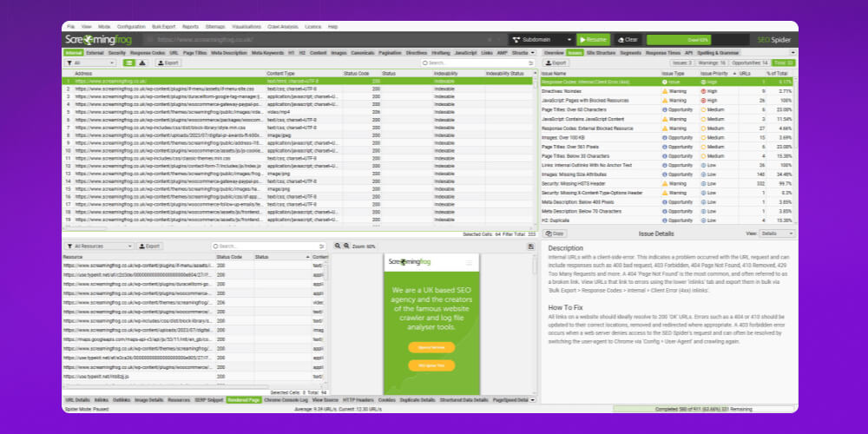Expand the right panel tabs overflow arrow
Viewport: 868px width, 434px height.
pos(792,53)
